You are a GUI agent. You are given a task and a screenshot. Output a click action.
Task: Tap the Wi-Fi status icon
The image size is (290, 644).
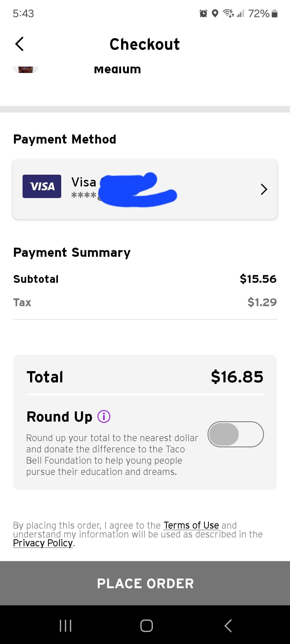(x=228, y=13)
